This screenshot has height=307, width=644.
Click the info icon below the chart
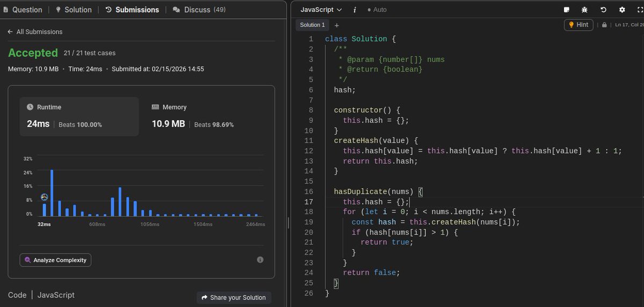260,260
